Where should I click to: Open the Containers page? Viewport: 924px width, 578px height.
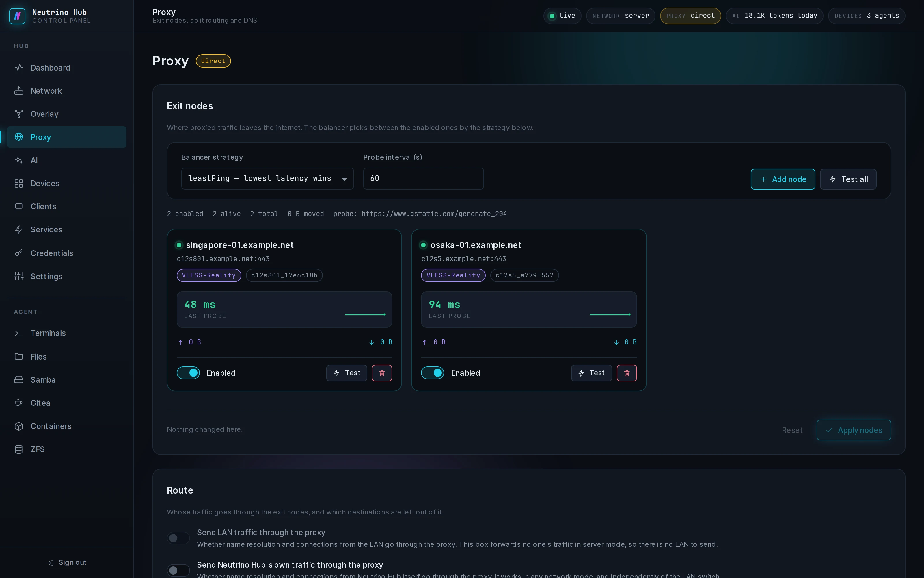pos(67,426)
